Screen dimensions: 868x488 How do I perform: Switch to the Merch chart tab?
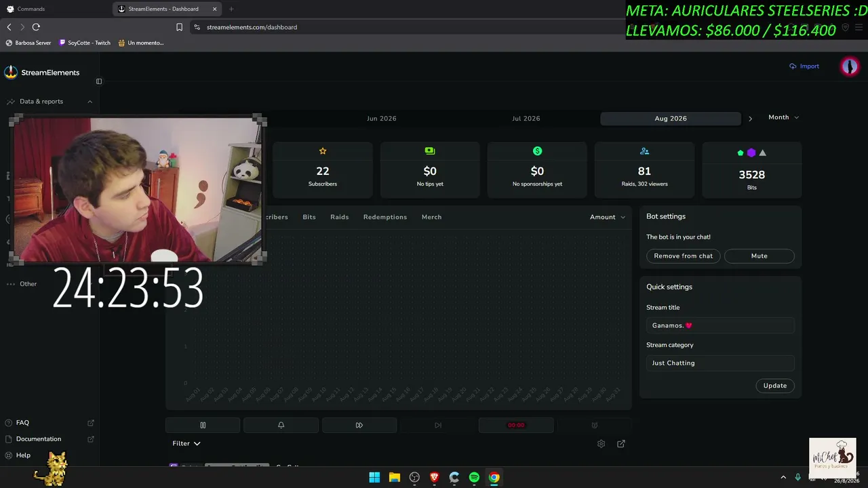pos(431,217)
